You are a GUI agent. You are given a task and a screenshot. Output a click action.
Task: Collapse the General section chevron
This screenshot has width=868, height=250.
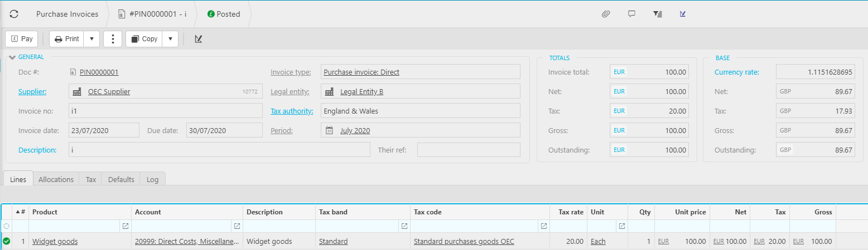12,57
